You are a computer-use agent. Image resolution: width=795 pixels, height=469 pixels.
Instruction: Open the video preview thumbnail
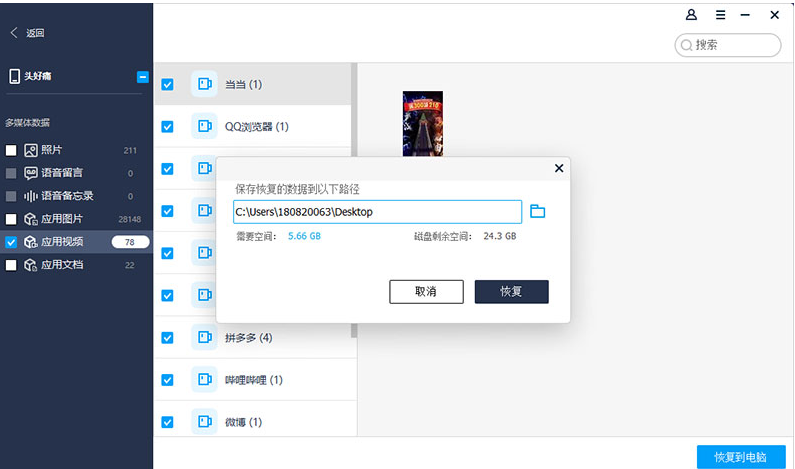click(422, 124)
